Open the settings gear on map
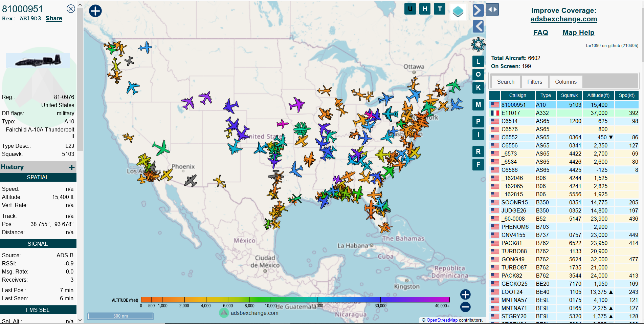Viewport: 644px width, 324px height. [478, 44]
